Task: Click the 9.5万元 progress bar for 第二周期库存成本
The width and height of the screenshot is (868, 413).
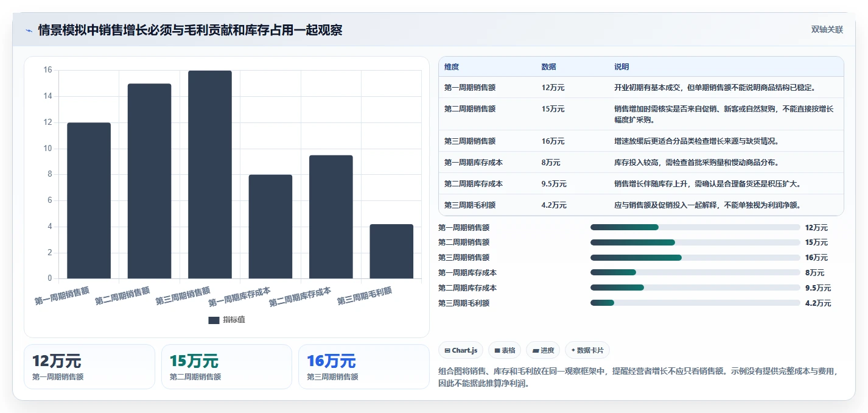Action: click(695, 288)
